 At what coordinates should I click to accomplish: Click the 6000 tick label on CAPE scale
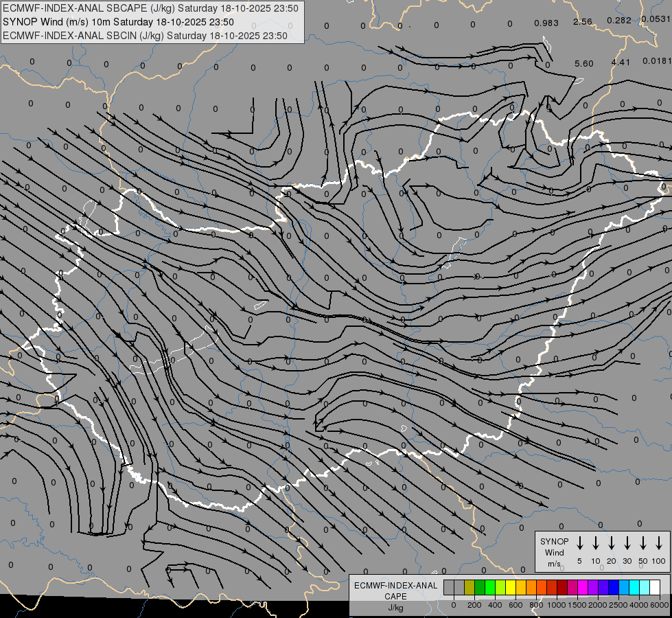[x=660, y=605]
